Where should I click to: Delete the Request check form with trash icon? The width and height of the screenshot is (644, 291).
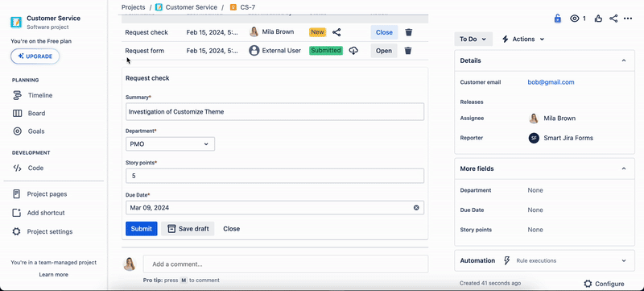click(409, 32)
